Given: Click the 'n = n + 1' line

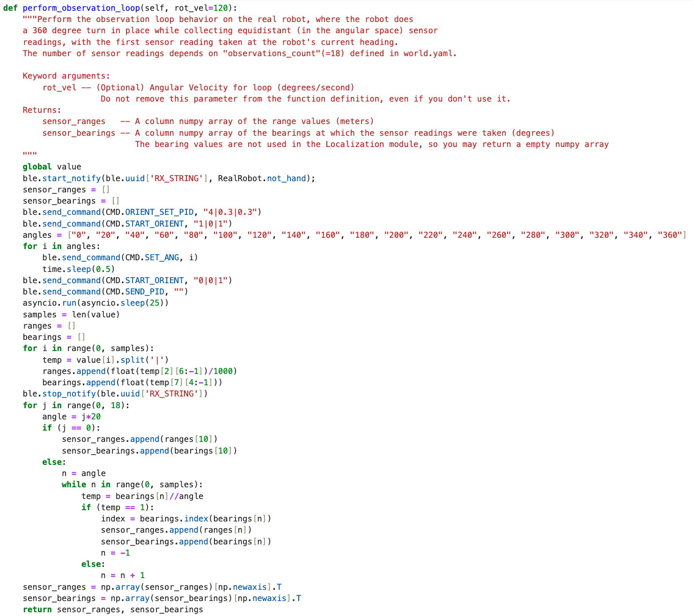Looking at the screenshot, I should pyautogui.click(x=123, y=575).
